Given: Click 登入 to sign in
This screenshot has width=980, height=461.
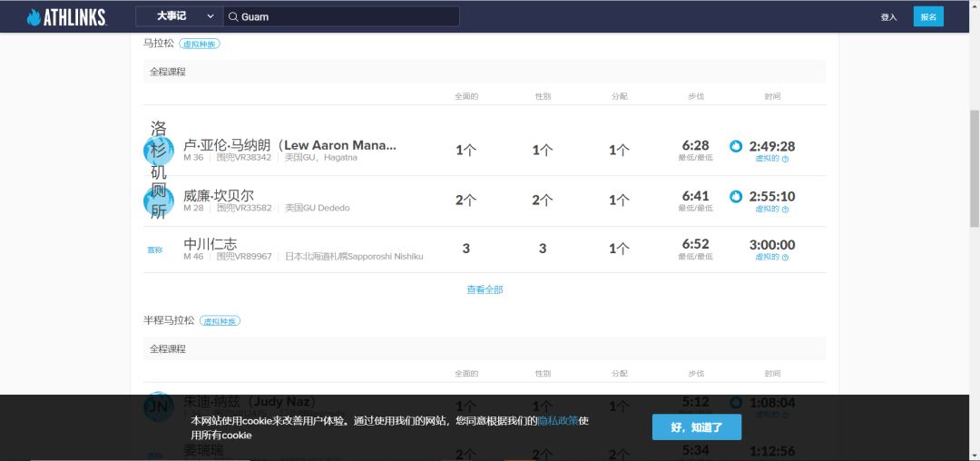Looking at the screenshot, I should (x=888, y=17).
